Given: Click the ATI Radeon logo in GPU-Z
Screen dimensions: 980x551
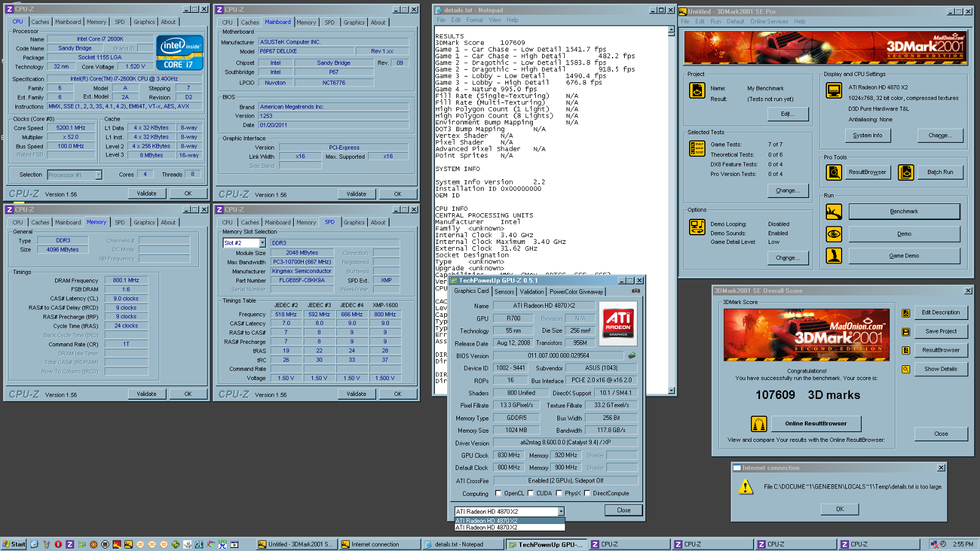Looking at the screenshot, I should point(618,323).
